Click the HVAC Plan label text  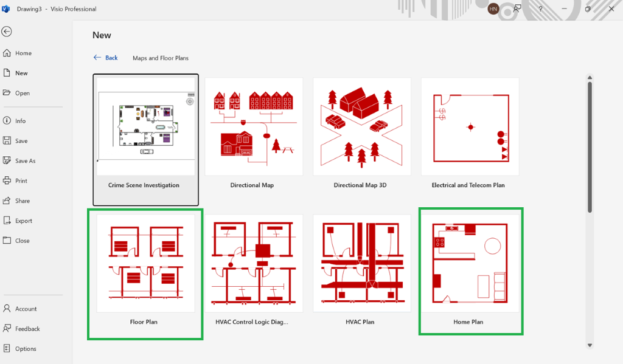pyautogui.click(x=360, y=322)
